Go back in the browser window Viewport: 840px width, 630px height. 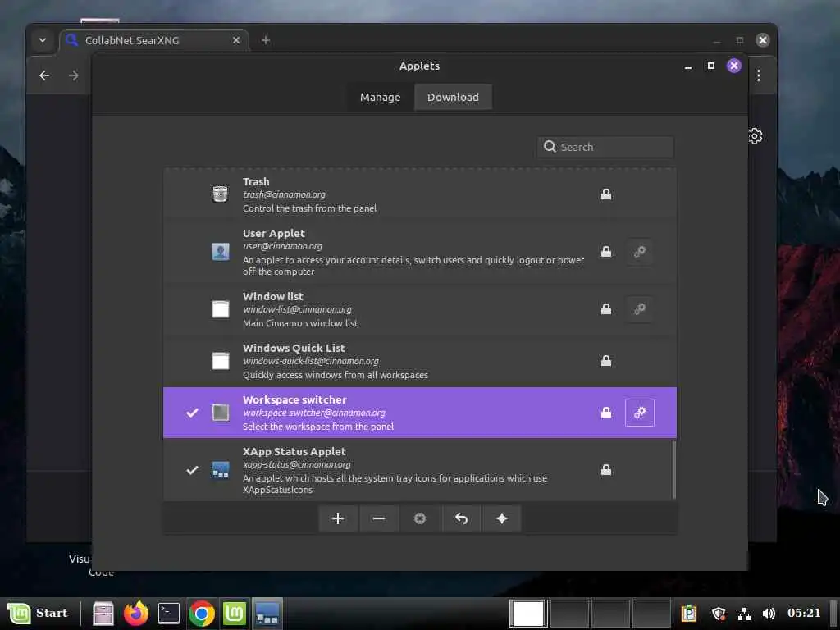(44, 75)
